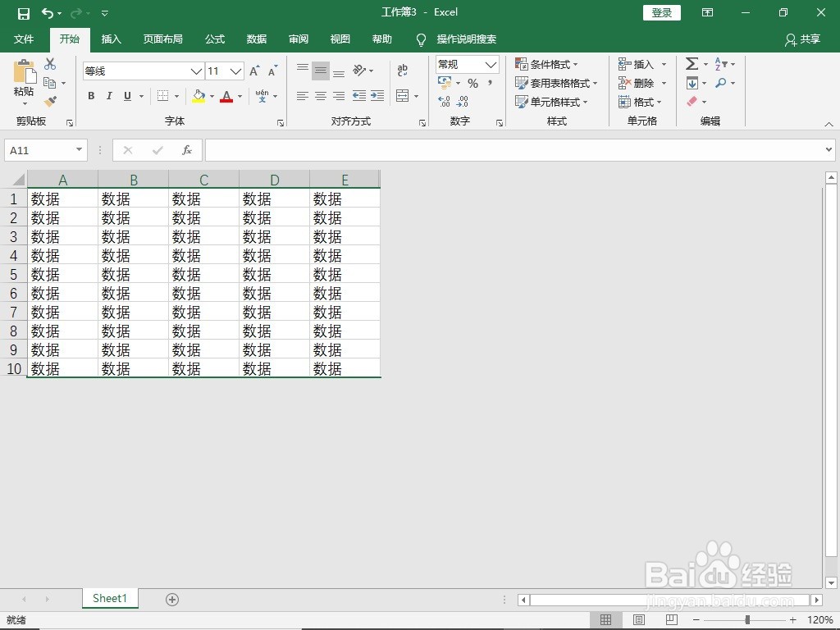Open the 公式 ribbon tab
The width and height of the screenshot is (840, 630).
pos(214,39)
